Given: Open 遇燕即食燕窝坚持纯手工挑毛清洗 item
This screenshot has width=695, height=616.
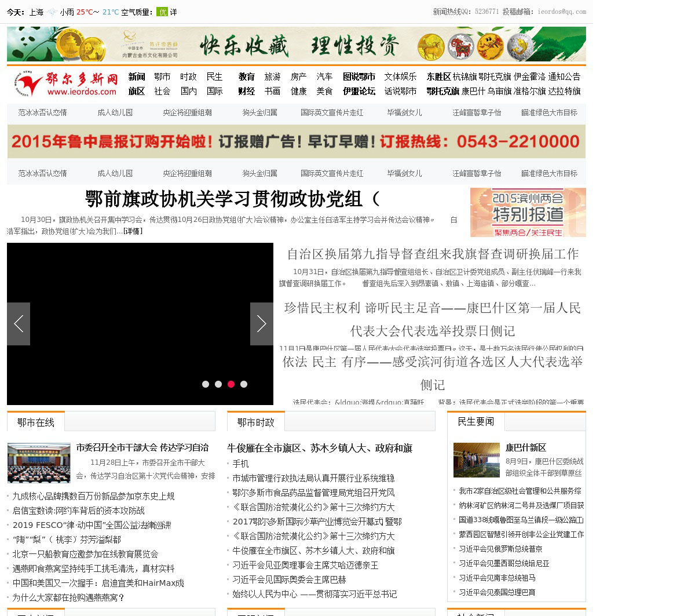Looking at the screenshot, I should click(x=93, y=568).
